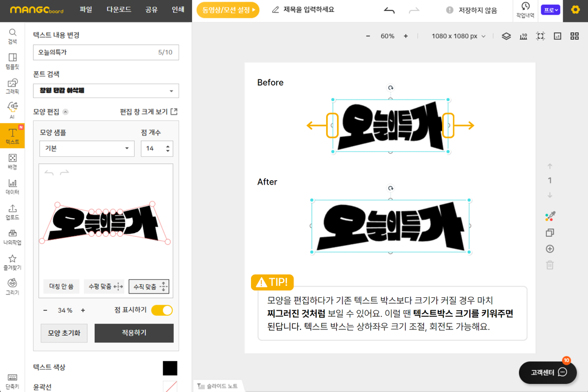Open settings gear icon
588x392 pixels.
(x=575, y=10)
